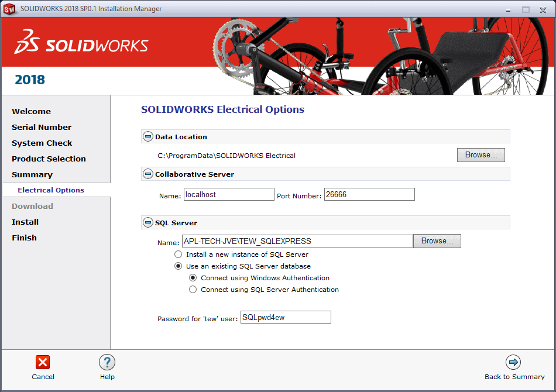Choose Connect using SQL Server Authentication
Screen dimensions: 556x392
[x=193, y=290]
